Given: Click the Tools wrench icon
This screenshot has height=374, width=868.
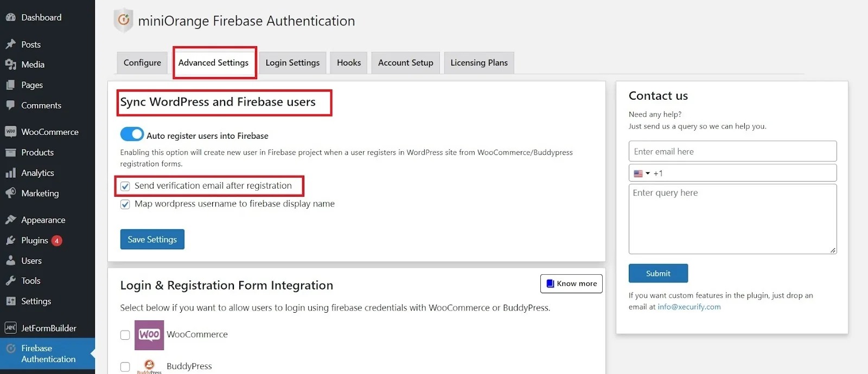Looking at the screenshot, I should (10, 281).
